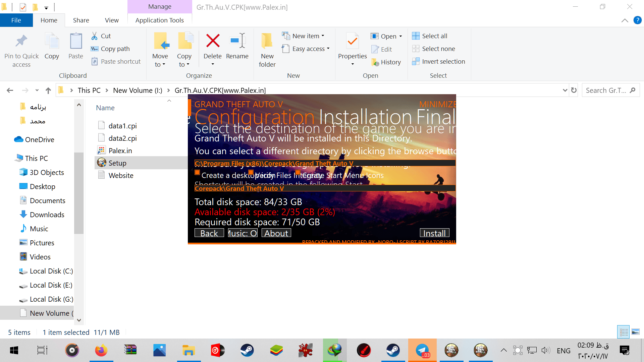
Task: Click the Copy icon in Clipboard group
Action: tap(52, 42)
